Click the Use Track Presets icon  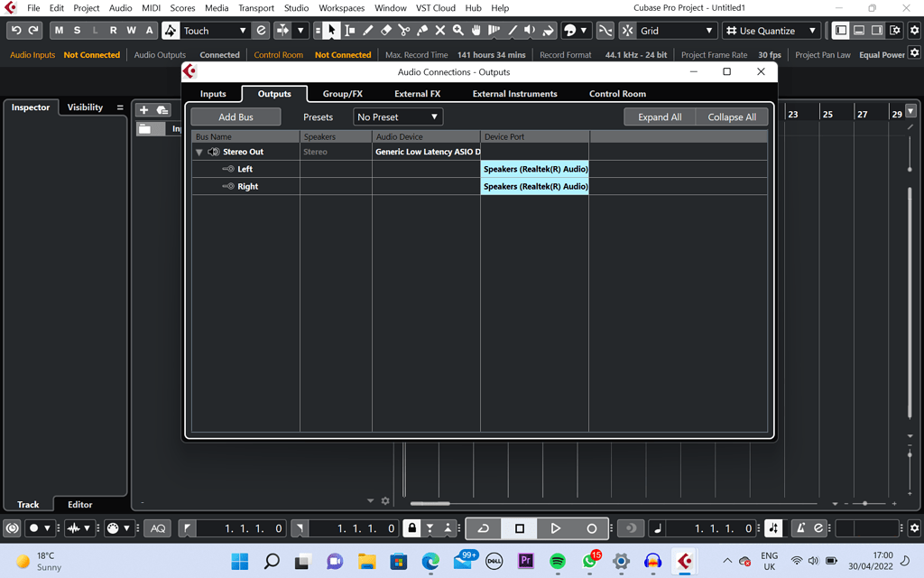tap(162, 109)
